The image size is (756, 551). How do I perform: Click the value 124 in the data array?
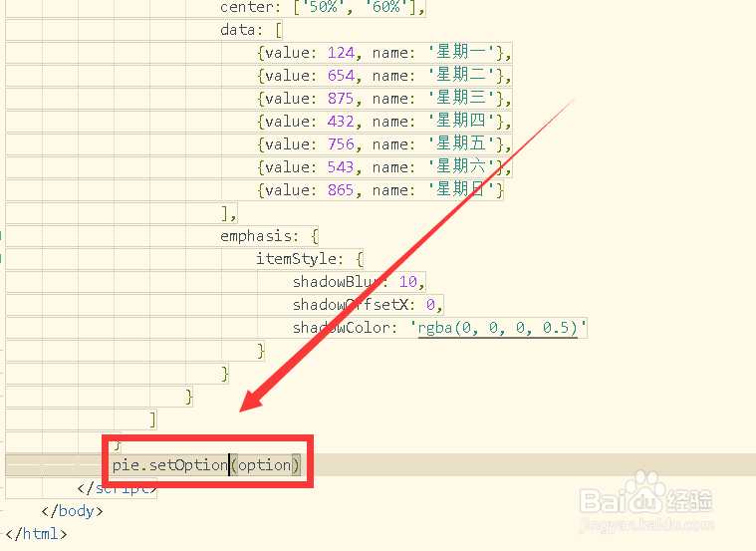click(341, 53)
